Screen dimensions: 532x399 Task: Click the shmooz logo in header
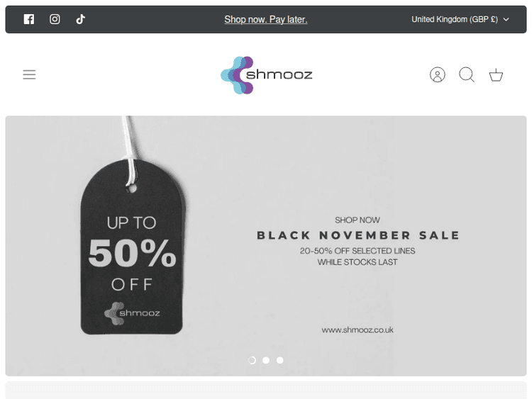pyautogui.click(x=266, y=74)
